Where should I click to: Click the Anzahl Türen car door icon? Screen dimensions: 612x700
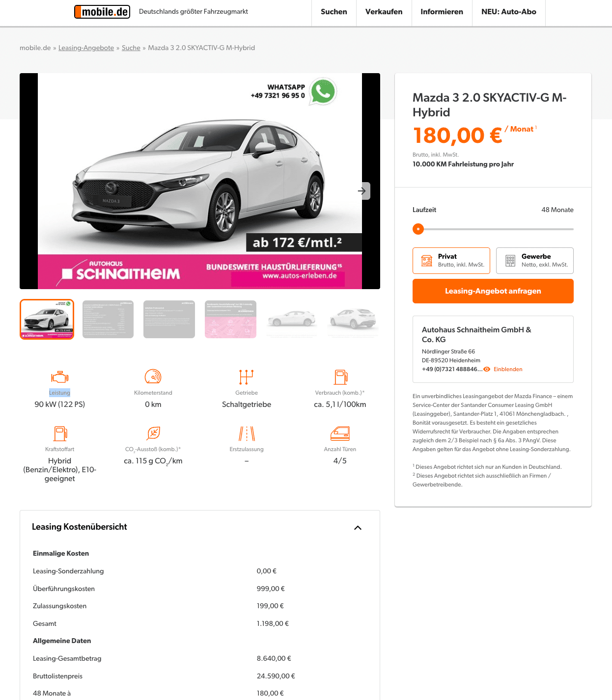click(x=340, y=433)
